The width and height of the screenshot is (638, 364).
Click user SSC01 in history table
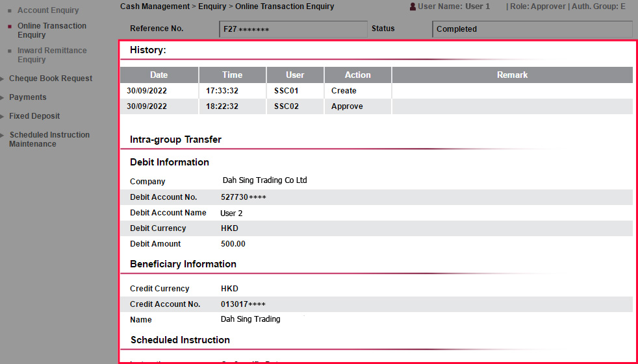pos(287,91)
